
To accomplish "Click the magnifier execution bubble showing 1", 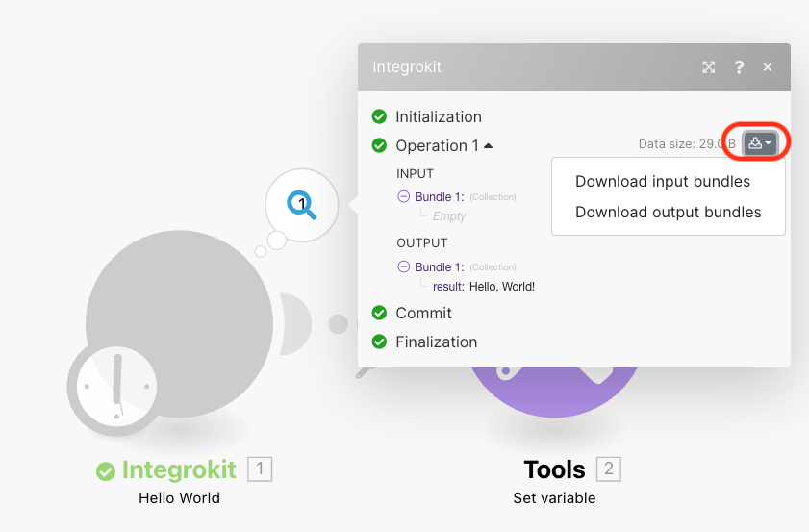I will pos(302,205).
